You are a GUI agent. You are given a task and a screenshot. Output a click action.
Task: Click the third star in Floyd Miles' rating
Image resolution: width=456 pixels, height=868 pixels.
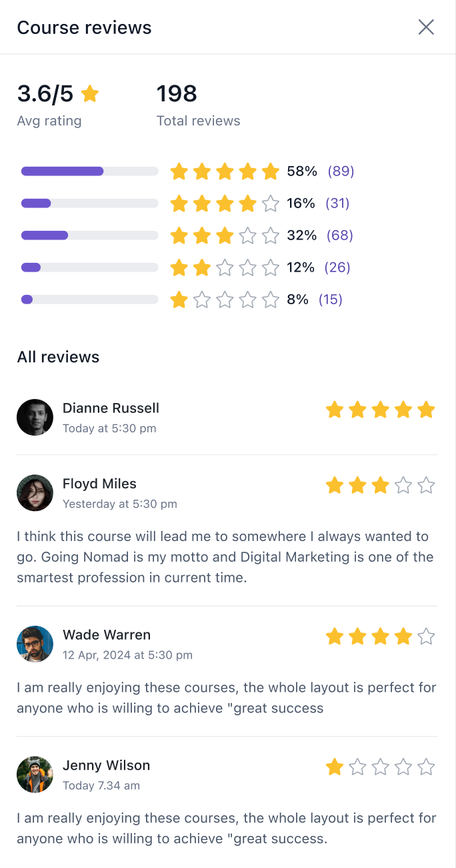pos(380,485)
